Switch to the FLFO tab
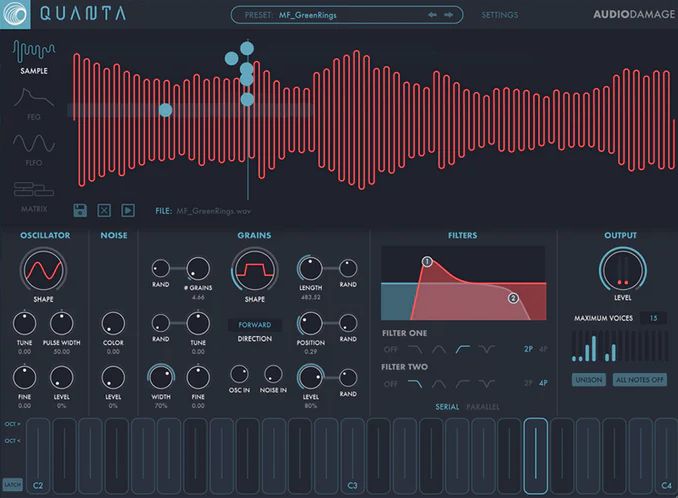The image size is (678, 498). click(x=34, y=148)
